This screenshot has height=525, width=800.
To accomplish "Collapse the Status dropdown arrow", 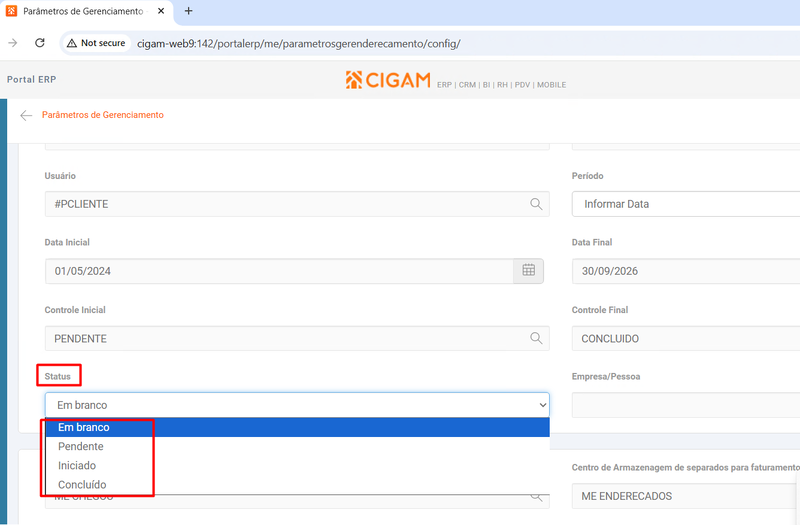I will (x=542, y=405).
